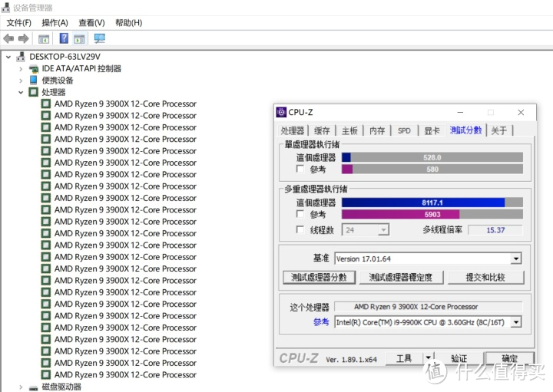The width and height of the screenshot is (553, 392).
Task: Click the 多线程倍率 15.37 value field
Action: point(495,230)
